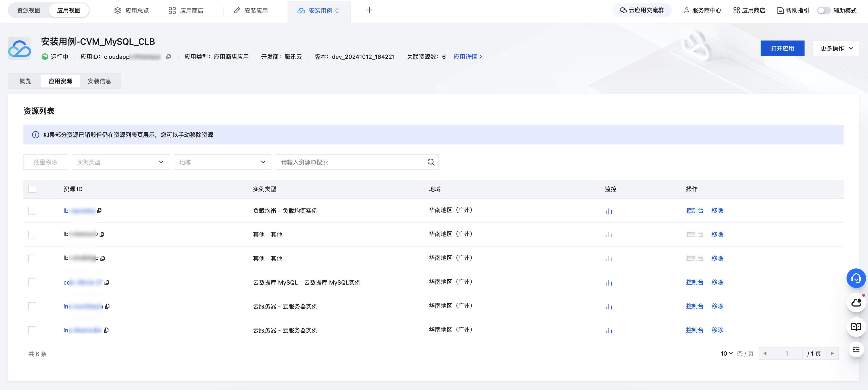The width and height of the screenshot is (868, 390).
Task: Click the 打开应用 button
Action: tap(782, 49)
